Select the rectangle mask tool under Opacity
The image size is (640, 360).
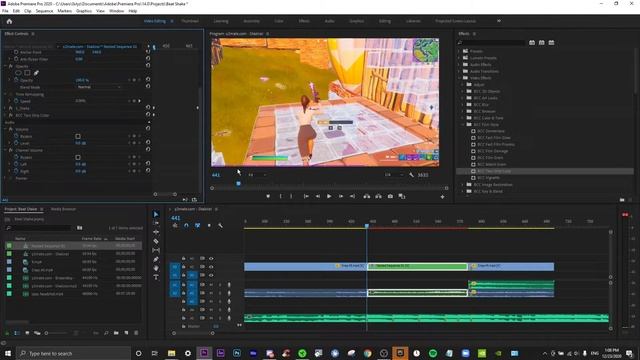(x=27, y=73)
